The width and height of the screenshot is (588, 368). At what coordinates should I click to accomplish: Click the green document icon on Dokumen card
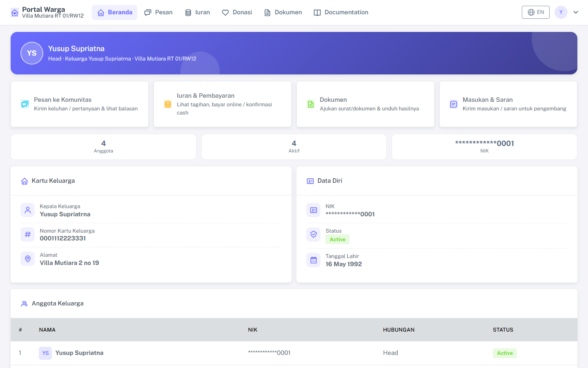(311, 104)
